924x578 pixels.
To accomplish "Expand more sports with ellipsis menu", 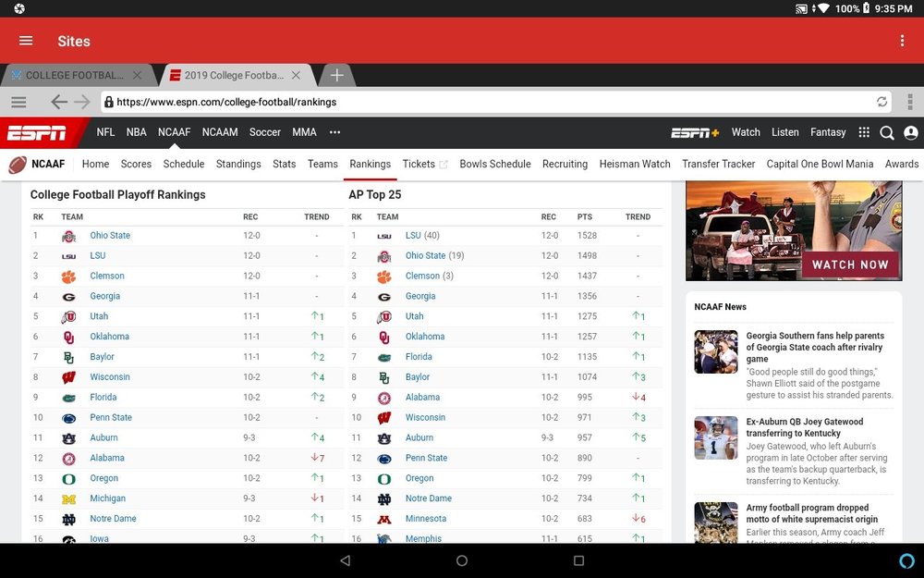I will [x=334, y=132].
